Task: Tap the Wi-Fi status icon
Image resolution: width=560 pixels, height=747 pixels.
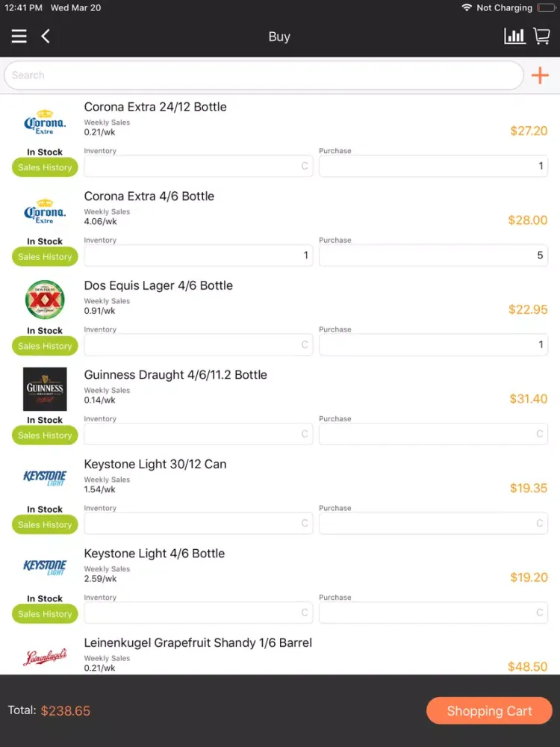Action: click(467, 7)
